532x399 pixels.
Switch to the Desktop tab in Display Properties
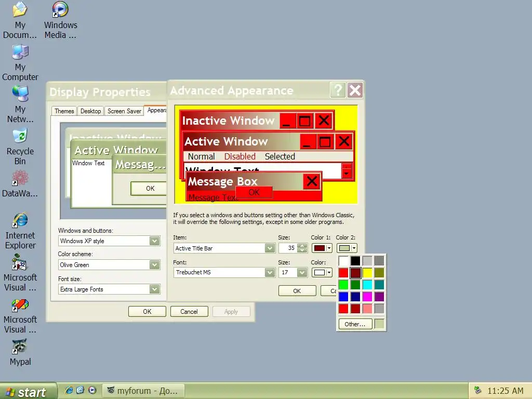click(x=90, y=111)
